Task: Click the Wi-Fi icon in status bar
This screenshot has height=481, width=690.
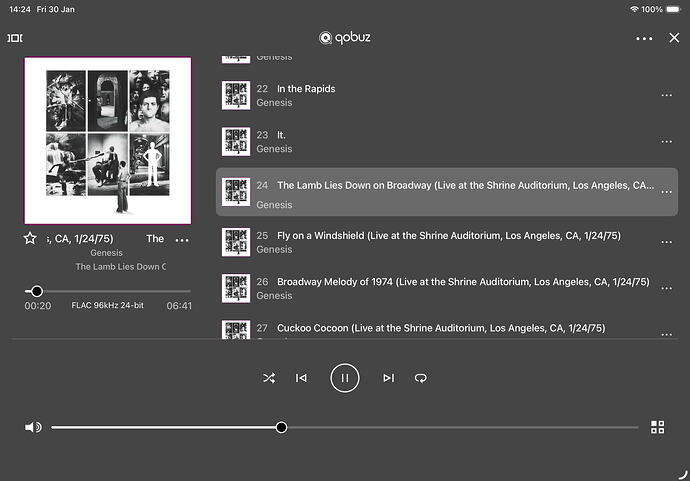Action: tap(634, 9)
